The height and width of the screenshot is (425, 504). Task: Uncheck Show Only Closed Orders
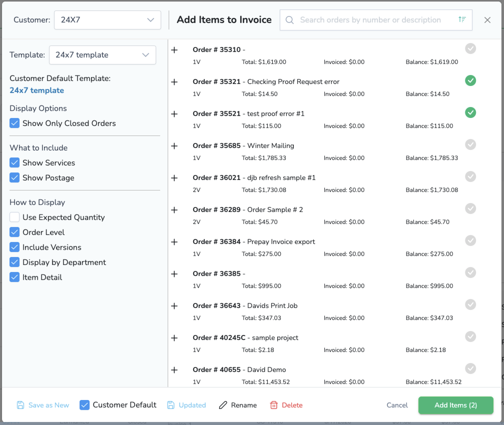(x=15, y=123)
